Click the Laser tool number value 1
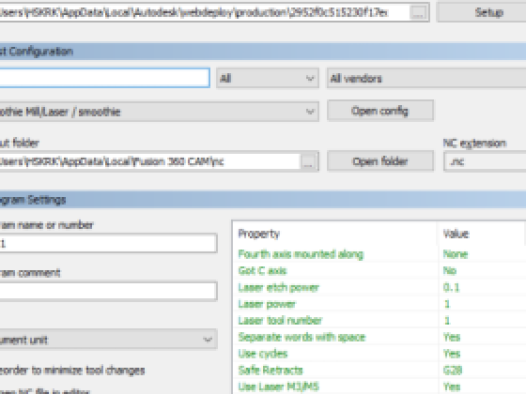The image size is (526, 394). point(446,320)
